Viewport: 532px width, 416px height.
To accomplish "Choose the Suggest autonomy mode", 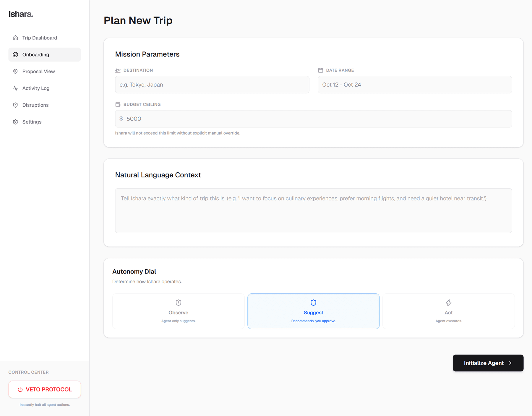I will click(x=314, y=311).
